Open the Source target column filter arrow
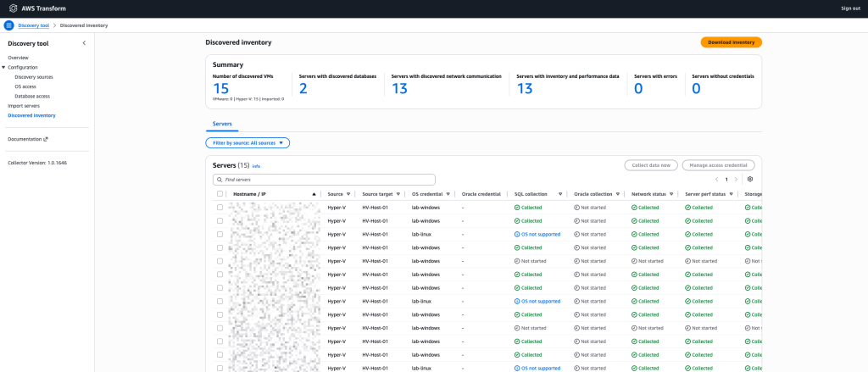The width and height of the screenshot is (868, 372). click(x=400, y=194)
